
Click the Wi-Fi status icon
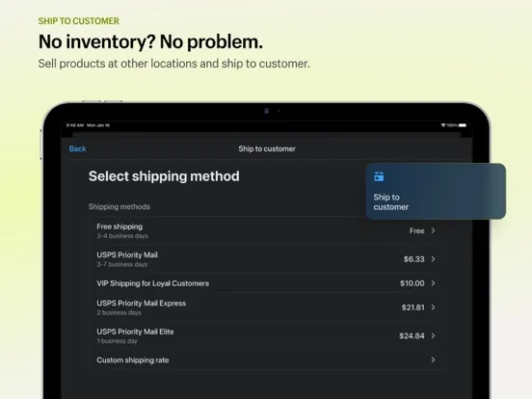pyautogui.click(x=443, y=125)
